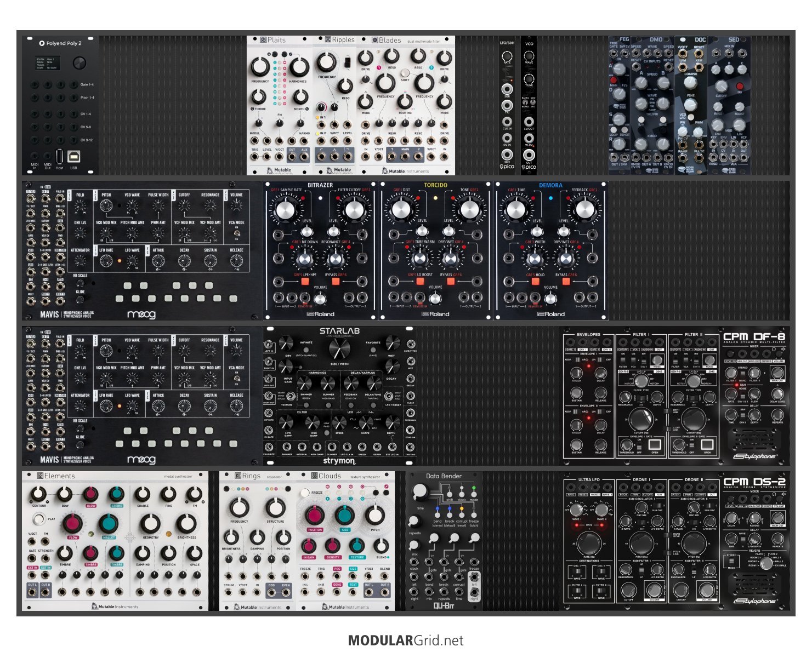The width and height of the screenshot is (812, 652).
Task: Click the Mutable Instruments logo on Rings
Action: 257,607
